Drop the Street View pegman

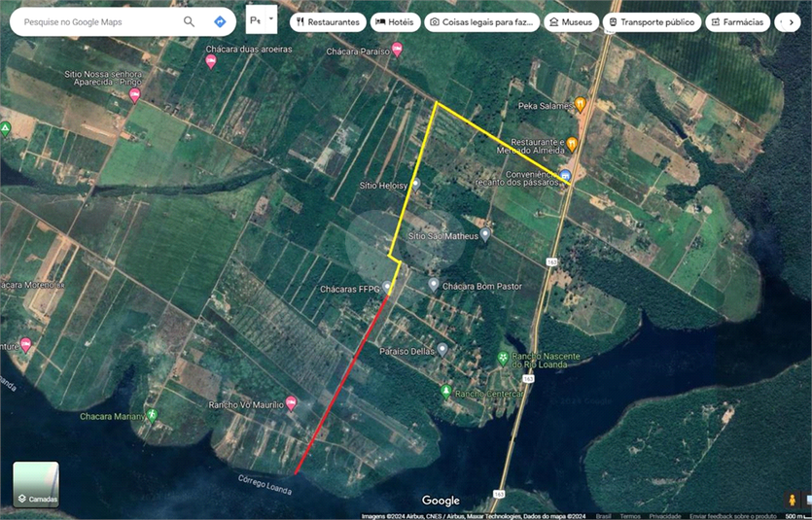pos(792,499)
